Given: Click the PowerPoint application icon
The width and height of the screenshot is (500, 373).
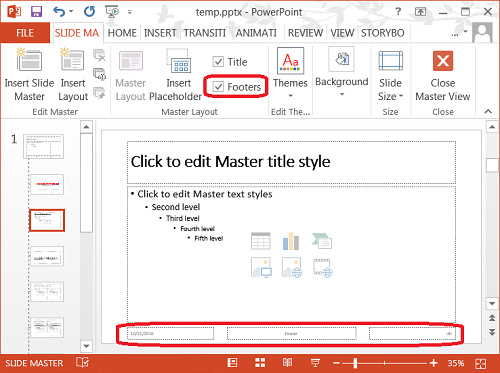Looking at the screenshot, I should pos(13,12).
